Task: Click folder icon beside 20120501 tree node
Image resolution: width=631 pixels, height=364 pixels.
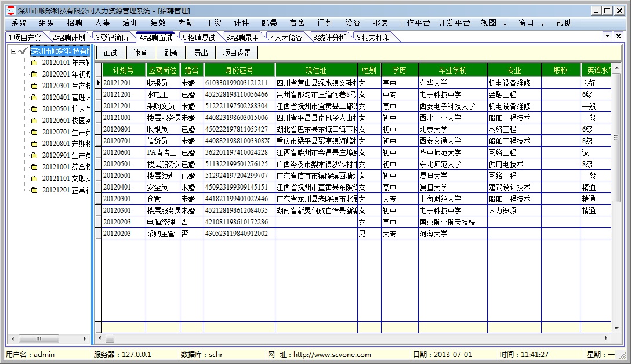Action: pyautogui.click(x=34, y=109)
